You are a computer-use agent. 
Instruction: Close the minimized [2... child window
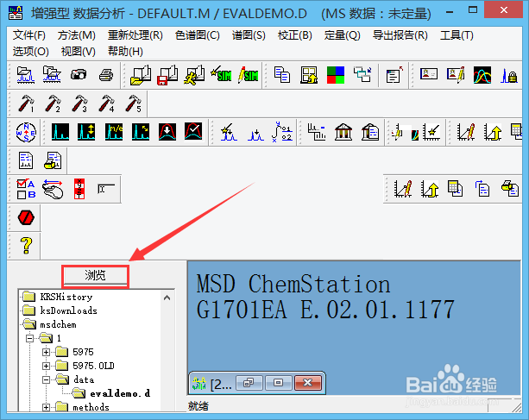tap(308, 383)
